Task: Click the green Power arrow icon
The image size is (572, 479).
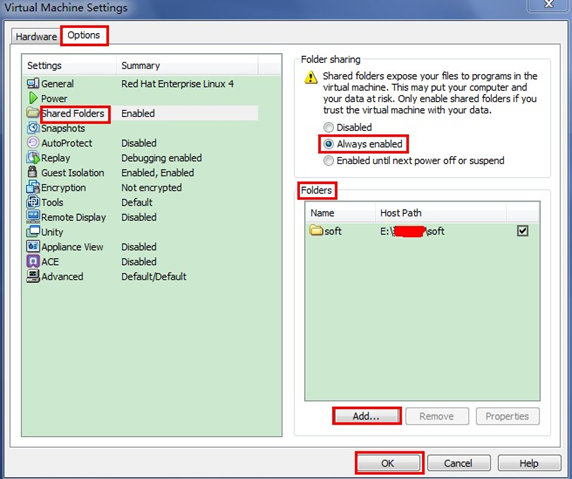Action: click(x=33, y=98)
